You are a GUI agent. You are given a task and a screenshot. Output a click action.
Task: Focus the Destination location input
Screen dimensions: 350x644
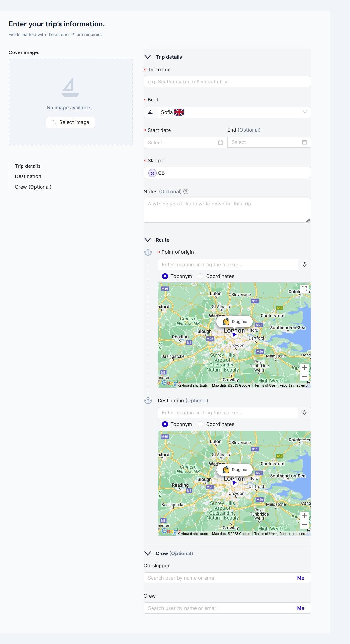228,412
